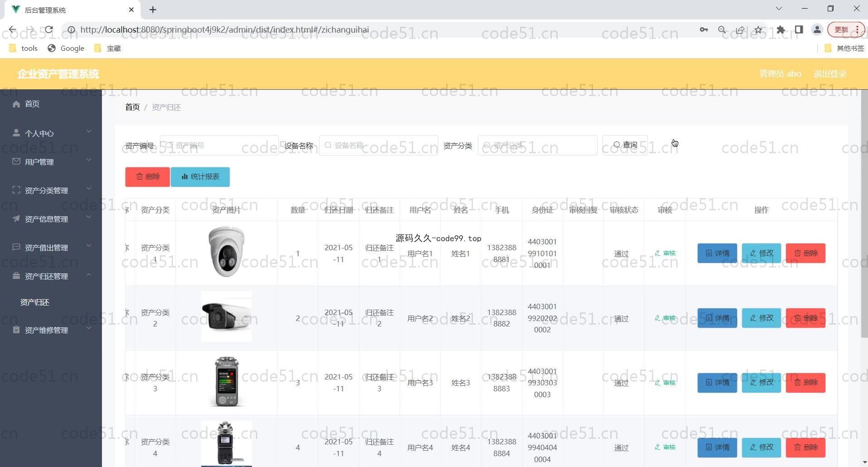The width and height of the screenshot is (868, 467).
Task: Click 审核 for 用户名2 row
Action: 665,318
